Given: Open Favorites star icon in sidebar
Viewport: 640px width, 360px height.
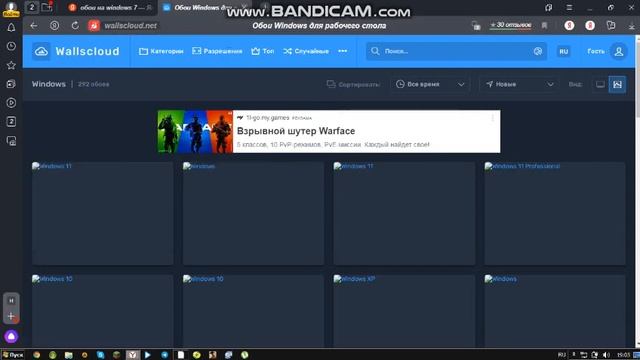Looking at the screenshot, I should click(11, 65).
